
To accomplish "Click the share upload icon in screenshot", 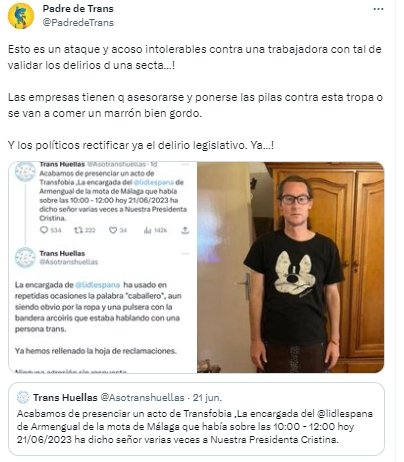I will pyautogui.click(x=185, y=230).
